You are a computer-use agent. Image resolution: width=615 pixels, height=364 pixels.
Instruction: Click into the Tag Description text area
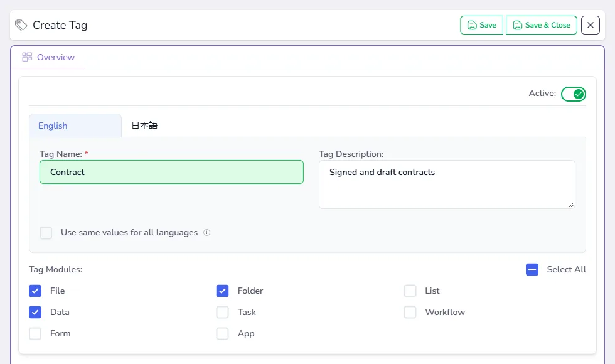[x=447, y=185]
